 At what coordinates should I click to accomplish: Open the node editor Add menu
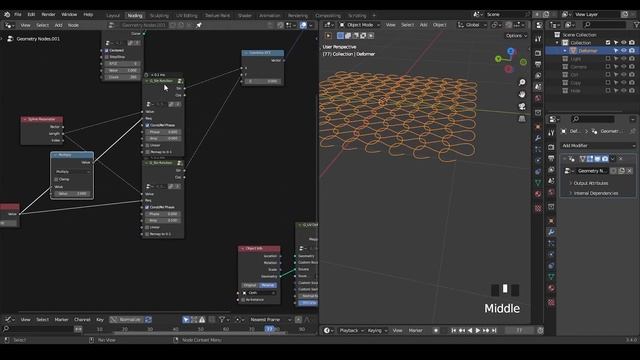(58, 25)
